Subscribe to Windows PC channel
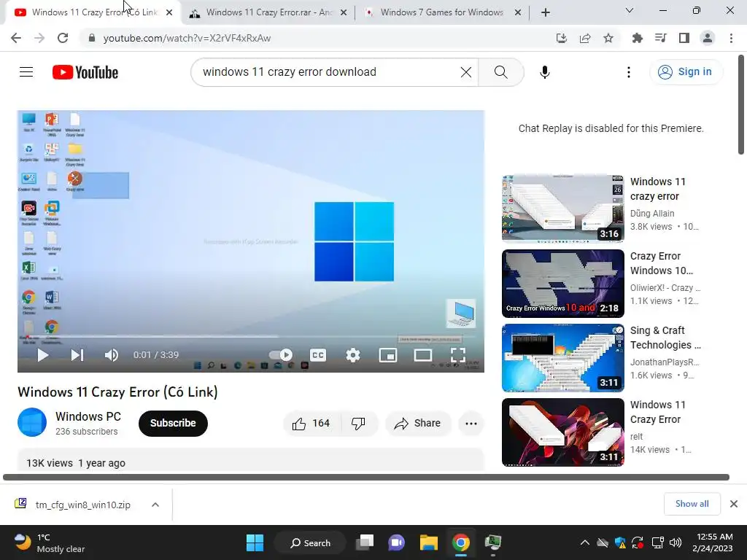The image size is (747, 560). [x=173, y=424]
